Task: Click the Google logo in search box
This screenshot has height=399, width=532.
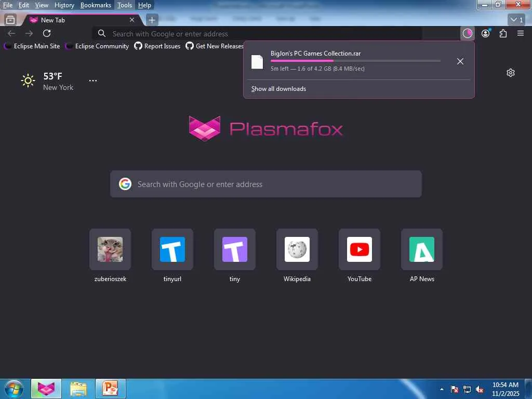Action: pyautogui.click(x=125, y=184)
